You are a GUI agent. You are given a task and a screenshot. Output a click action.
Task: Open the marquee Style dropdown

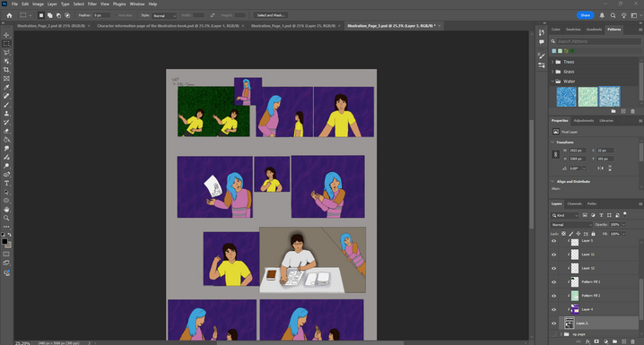pos(164,15)
